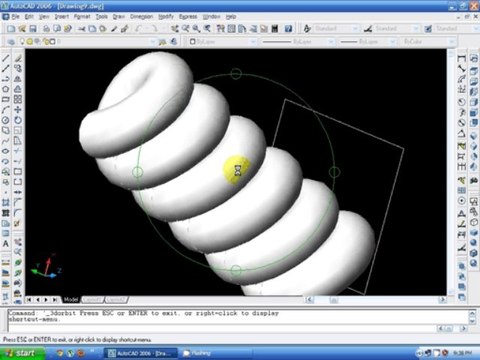Viewport: 480px width, 360px height.
Task: Open the ByLayer color control dropdown
Action: click(x=253, y=42)
